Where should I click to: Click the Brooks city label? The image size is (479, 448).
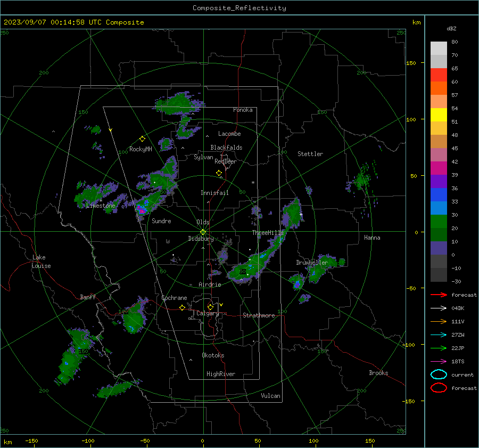[x=378, y=373]
